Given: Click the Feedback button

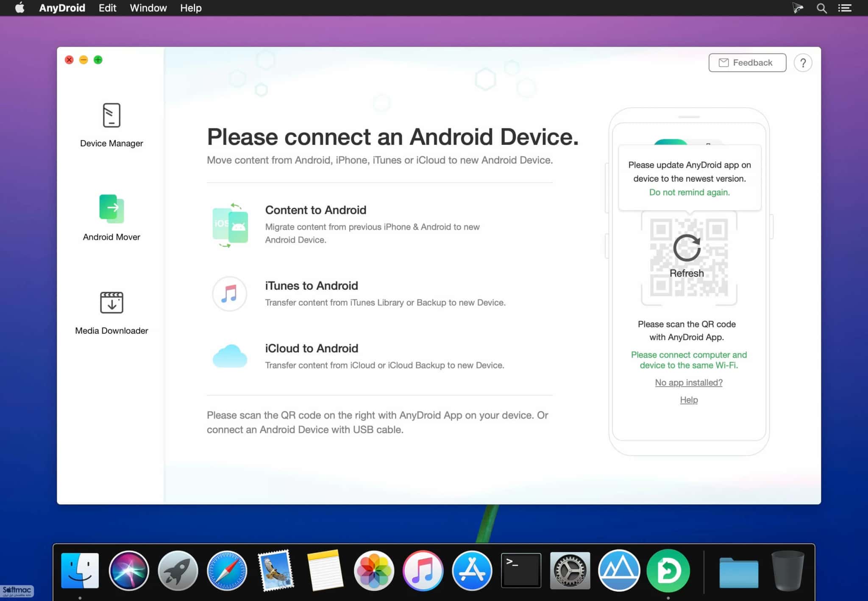Looking at the screenshot, I should pyautogui.click(x=747, y=63).
